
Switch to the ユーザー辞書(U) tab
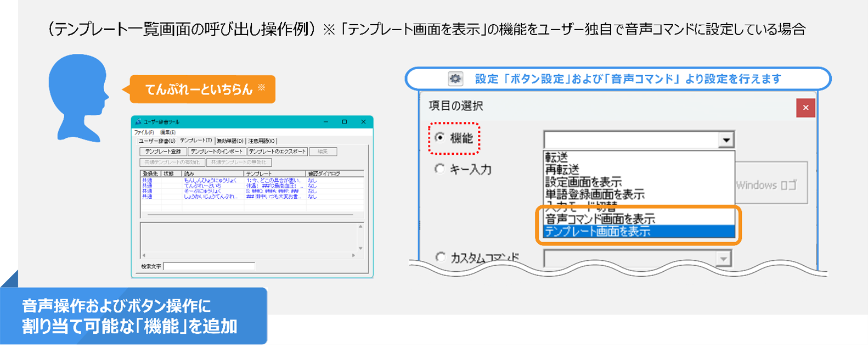point(156,141)
